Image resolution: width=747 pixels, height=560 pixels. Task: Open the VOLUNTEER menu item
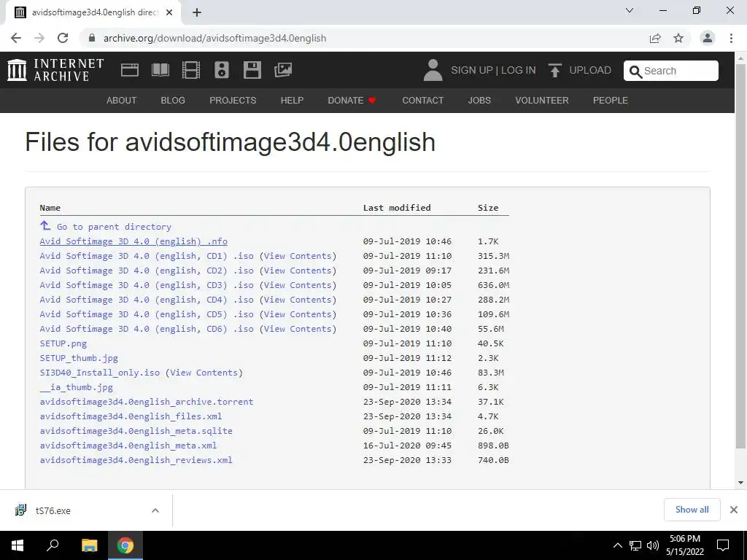(542, 101)
